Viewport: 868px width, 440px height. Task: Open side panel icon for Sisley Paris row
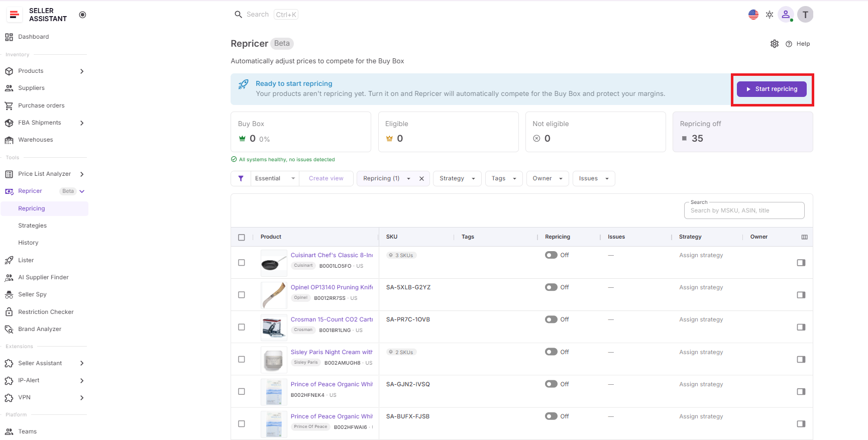[801, 359]
